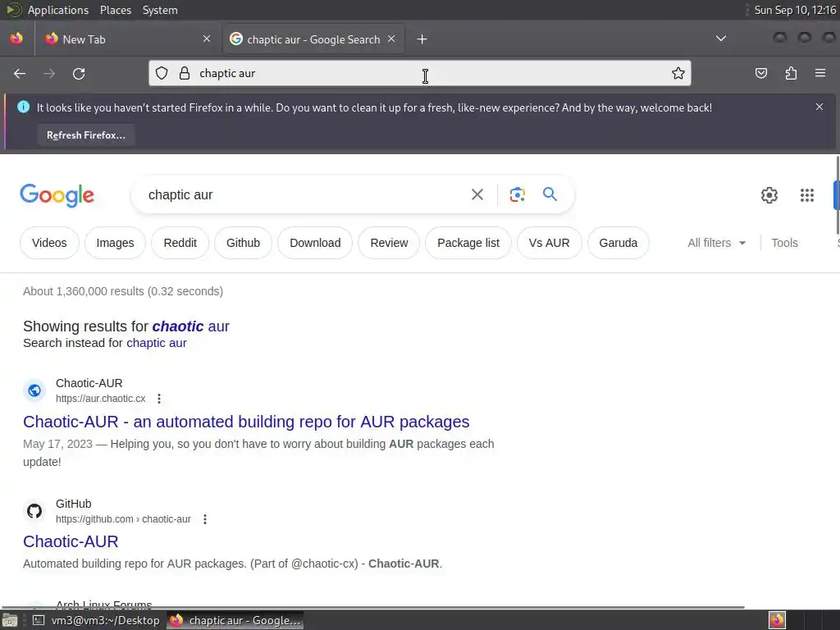
Task: Open more options for aur.chaotic.cx result
Action: 159,399
